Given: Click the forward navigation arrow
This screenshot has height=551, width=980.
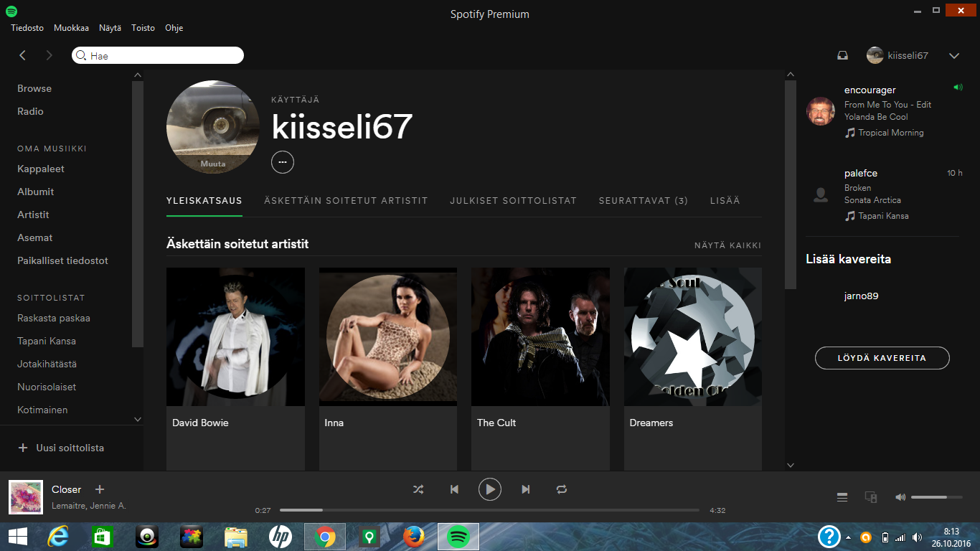Looking at the screenshot, I should 49,55.
